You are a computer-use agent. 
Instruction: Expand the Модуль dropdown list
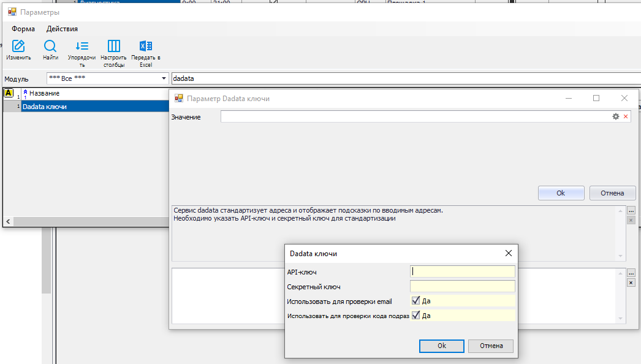pos(164,78)
